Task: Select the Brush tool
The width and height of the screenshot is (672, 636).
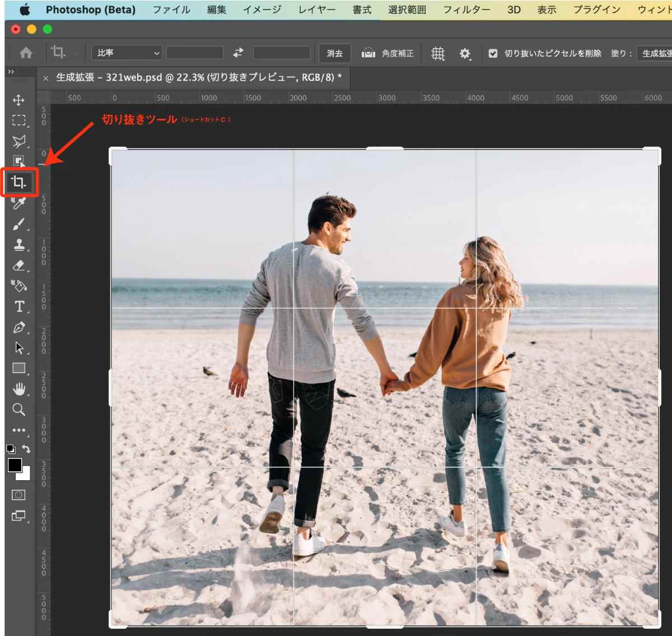Action: [18, 224]
